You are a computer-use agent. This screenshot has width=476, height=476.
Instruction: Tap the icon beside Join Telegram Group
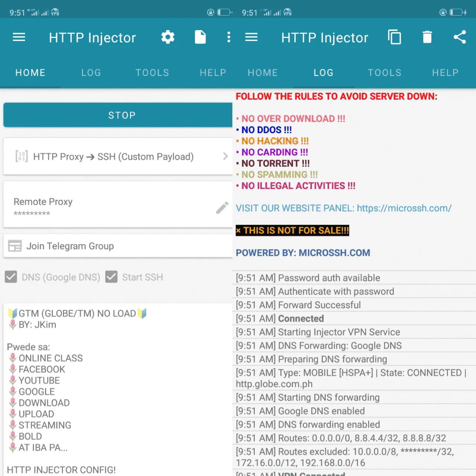(x=15, y=246)
